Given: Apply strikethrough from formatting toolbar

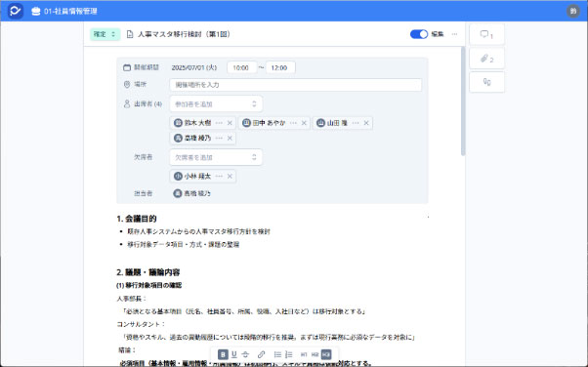Looking at the screenshot, I should tap(245, 354).
